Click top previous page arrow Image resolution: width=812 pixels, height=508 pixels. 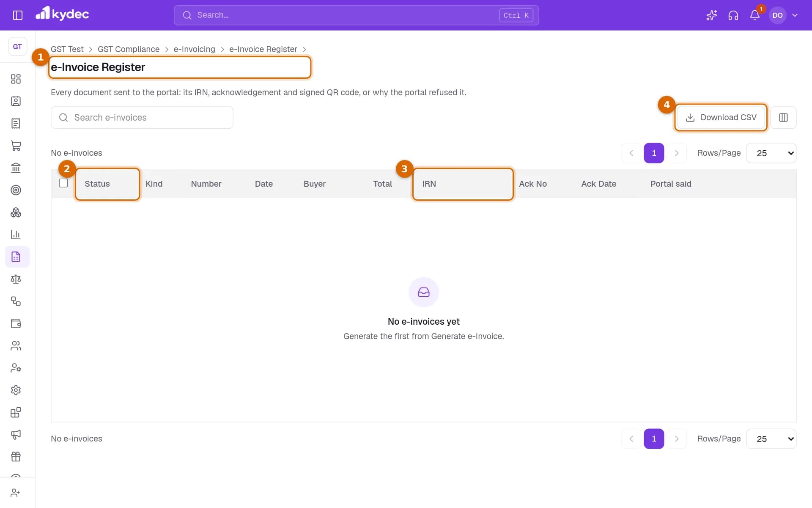tap(631, 153)
